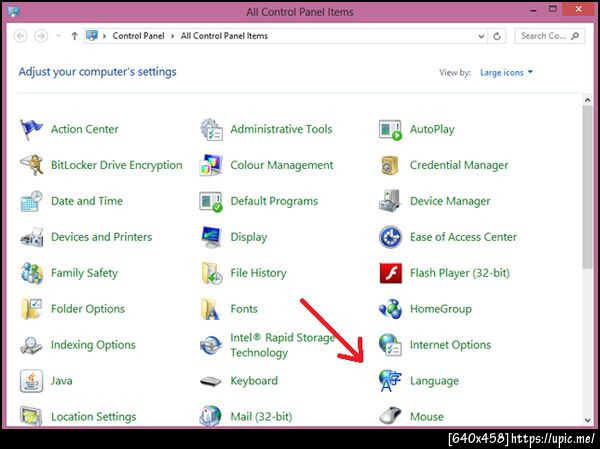Click the Forward navigation arrow button
Image resolution: width=600 pixels, height=449 pixels.
click(41, 36)
